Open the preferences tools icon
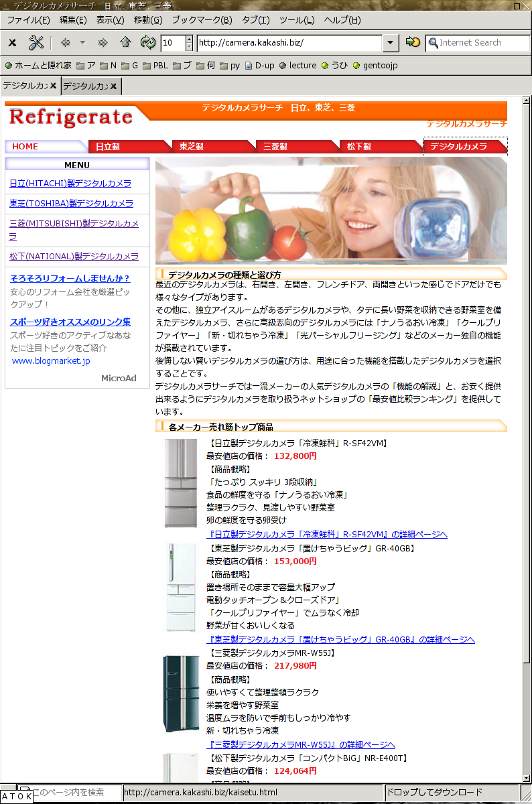Image resolution: width=532 pixels, height=804 pixels. click(36, 43)
